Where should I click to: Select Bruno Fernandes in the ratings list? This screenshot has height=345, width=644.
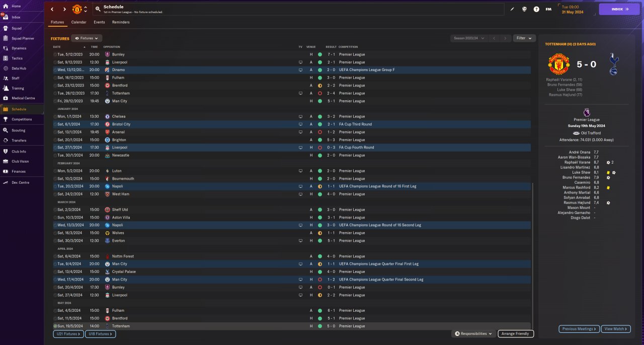coord(577,177)
